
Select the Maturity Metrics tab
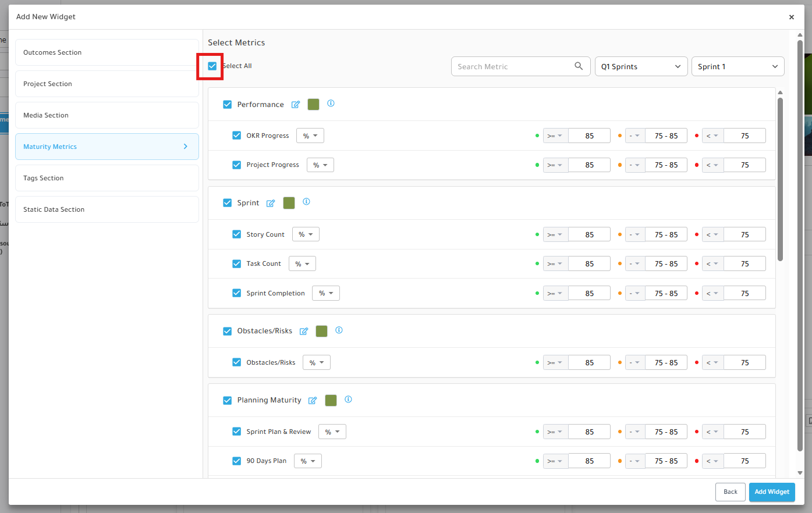[x=107, y=147]
